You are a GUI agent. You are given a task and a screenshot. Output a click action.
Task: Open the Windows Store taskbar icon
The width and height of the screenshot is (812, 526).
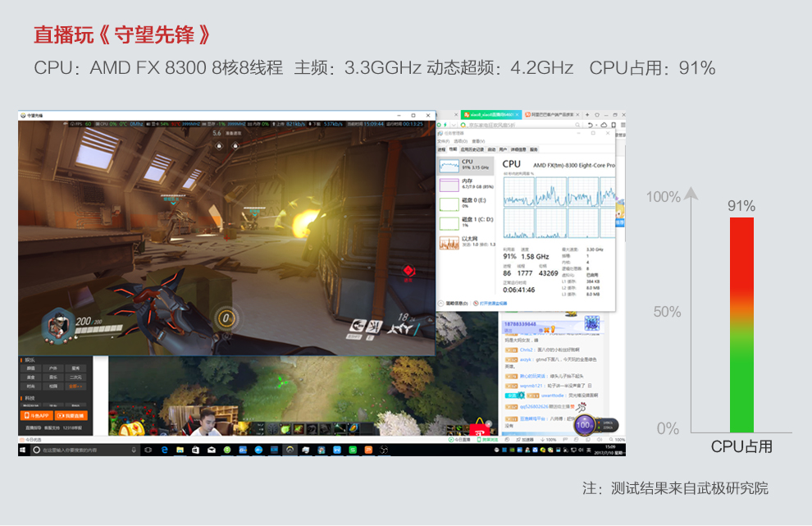pyautogui.click(x=195, y=450)
